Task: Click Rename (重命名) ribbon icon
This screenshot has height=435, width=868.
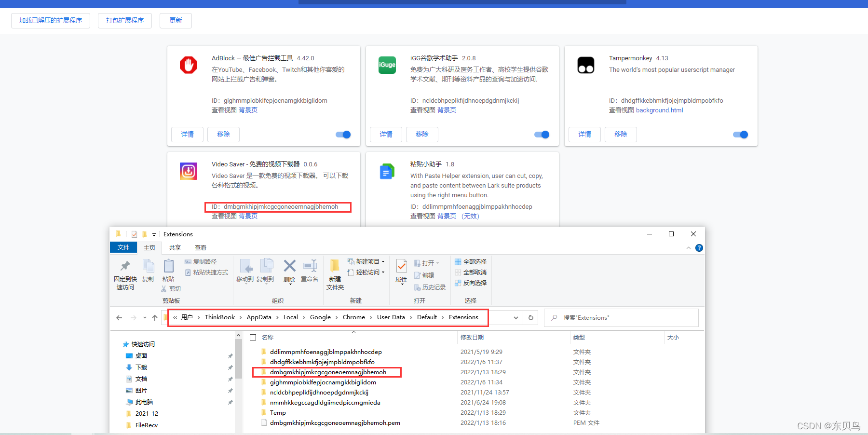Action: tap(310, 266)
